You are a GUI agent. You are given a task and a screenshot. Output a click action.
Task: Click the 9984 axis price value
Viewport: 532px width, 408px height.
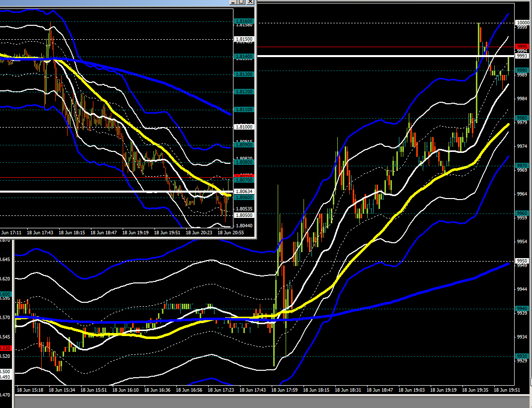pos(522,99)
